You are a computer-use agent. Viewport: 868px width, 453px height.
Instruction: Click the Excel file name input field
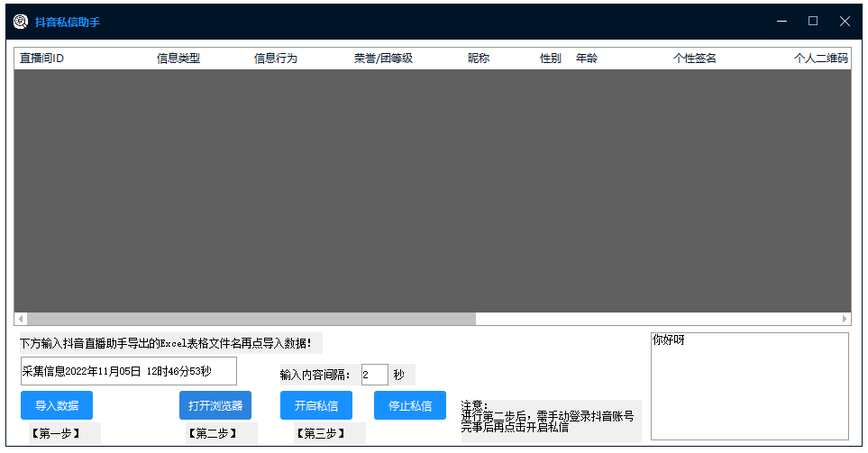tap(128, 371)
